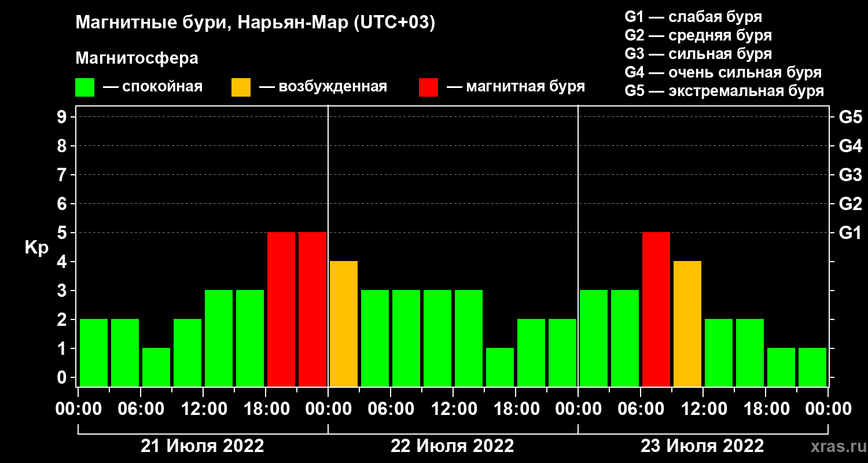Click the '23 Июля 2022' date label
Viewport: 868px width, 463px height.
(703, 446)
